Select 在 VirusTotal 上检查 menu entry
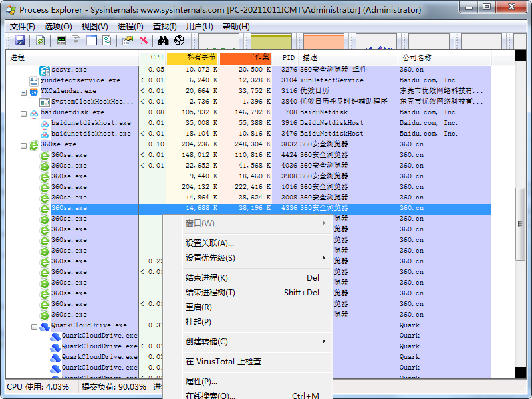This screenshot has height=399, width=532. click(257, 362)
